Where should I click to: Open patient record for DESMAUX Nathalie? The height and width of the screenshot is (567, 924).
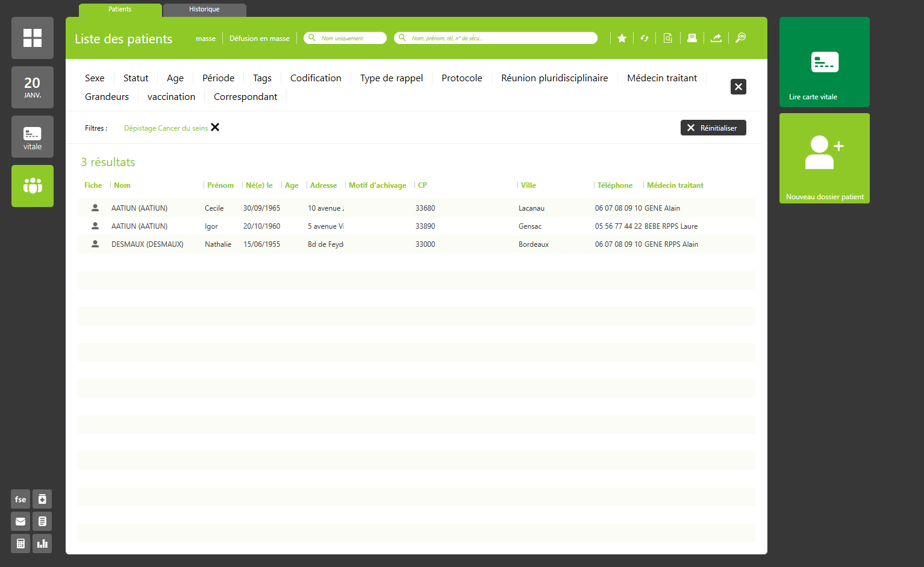point(95,244)
